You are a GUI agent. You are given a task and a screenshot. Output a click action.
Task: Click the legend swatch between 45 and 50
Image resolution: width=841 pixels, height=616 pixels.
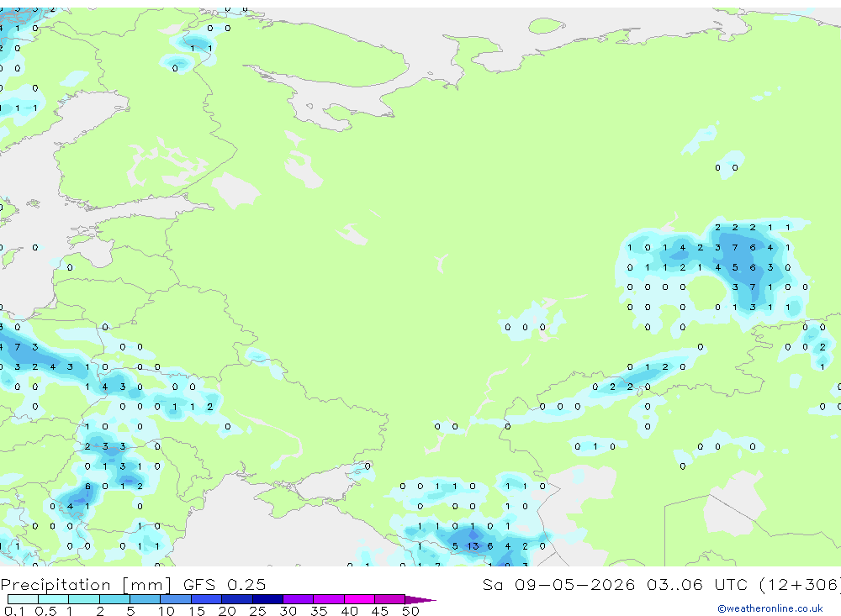click(x=389, y=599)
